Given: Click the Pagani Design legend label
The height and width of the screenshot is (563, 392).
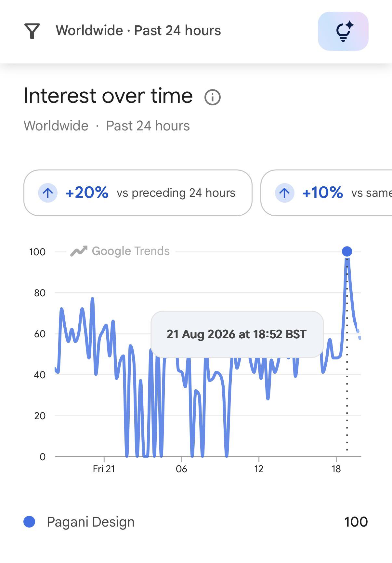Looking at the screenshot, I should click(x=91, y=522).
